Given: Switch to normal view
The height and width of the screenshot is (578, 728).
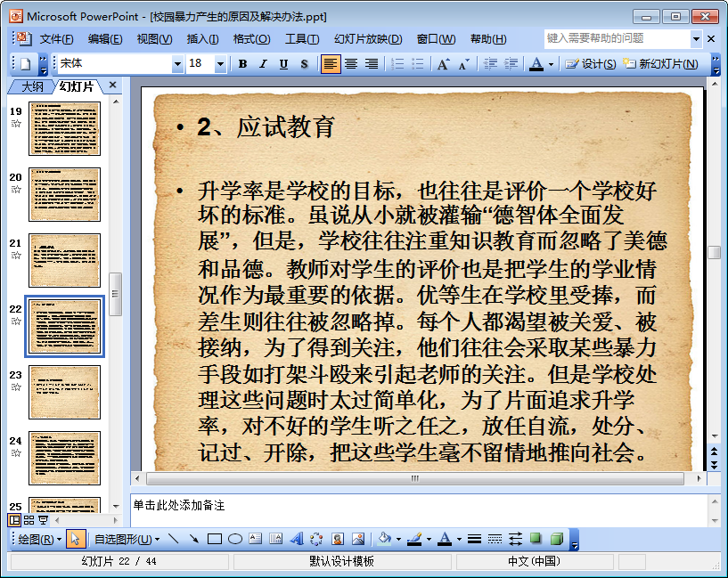Looking at the screenshot, I should (x=14, y=520).
